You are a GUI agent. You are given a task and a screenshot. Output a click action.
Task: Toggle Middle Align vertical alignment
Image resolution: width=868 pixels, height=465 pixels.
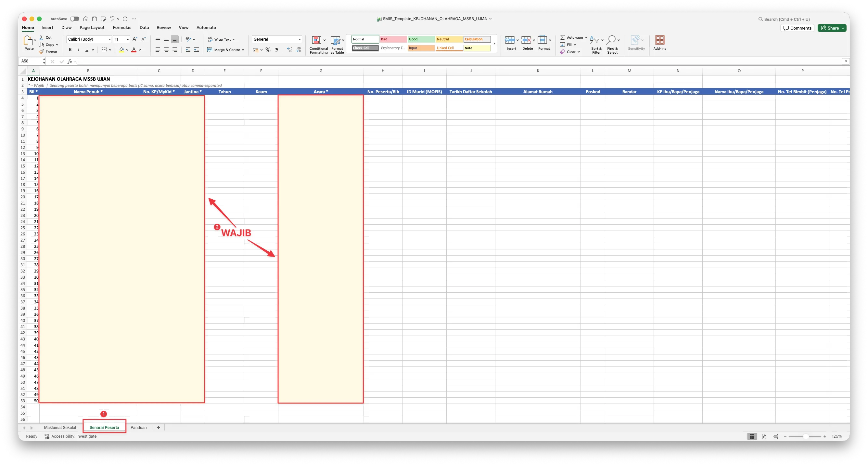[x=166, y=39]
